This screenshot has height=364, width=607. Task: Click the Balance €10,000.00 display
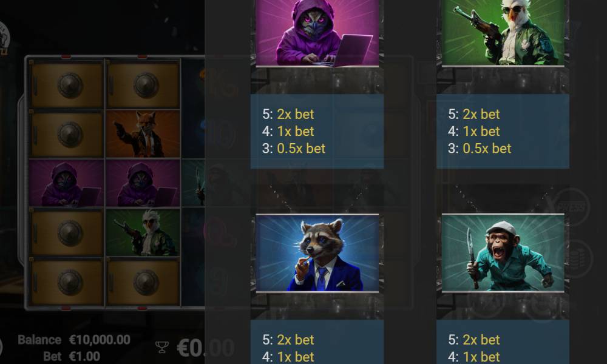(x=73, y=340)
